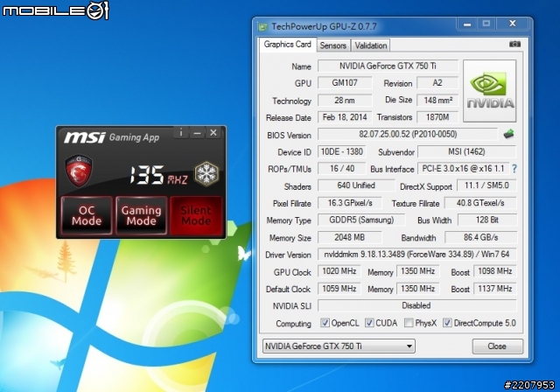Open the GPU selection dropdown
Image resolution: width=560 pixels, height=392 pixels.
coord(339,346)
